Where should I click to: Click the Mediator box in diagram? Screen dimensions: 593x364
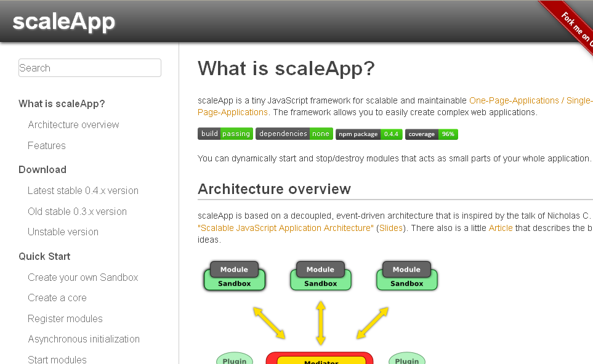321,360
